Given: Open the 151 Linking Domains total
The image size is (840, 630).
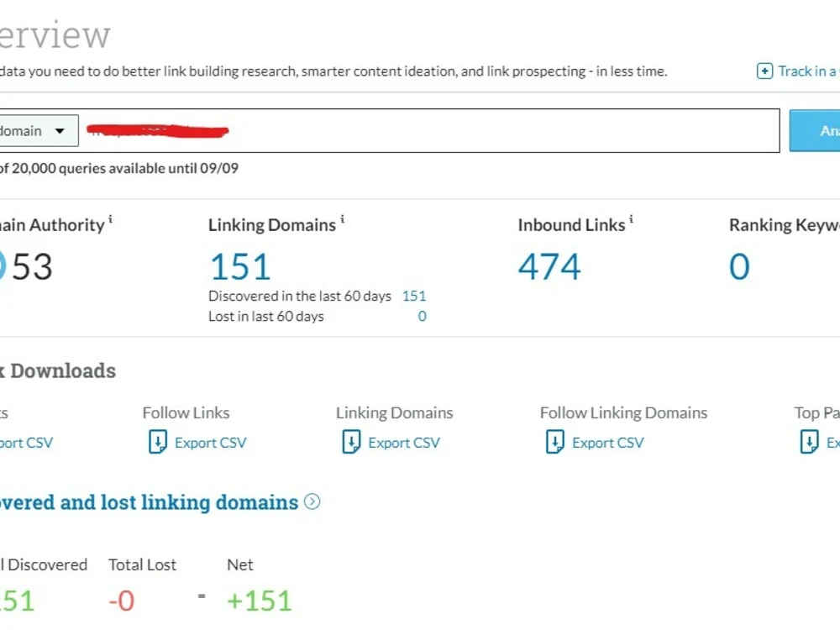Looking at the screenshot, I should 240,267.
